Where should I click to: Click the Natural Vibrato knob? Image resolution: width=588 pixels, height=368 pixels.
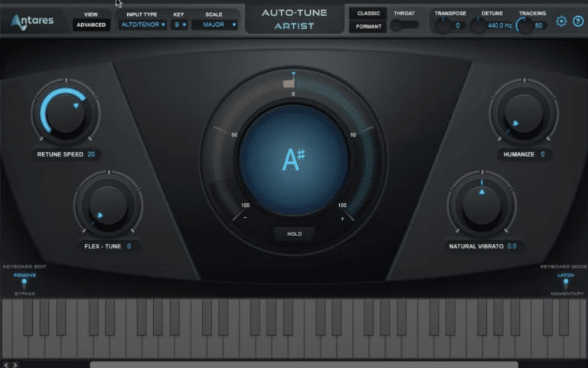[x=482, y=205]
